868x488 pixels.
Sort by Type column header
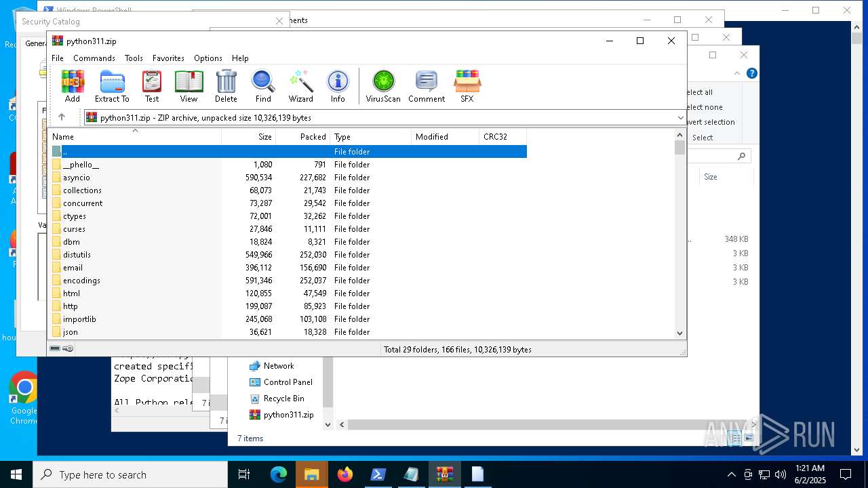click(x=370, y=137)
